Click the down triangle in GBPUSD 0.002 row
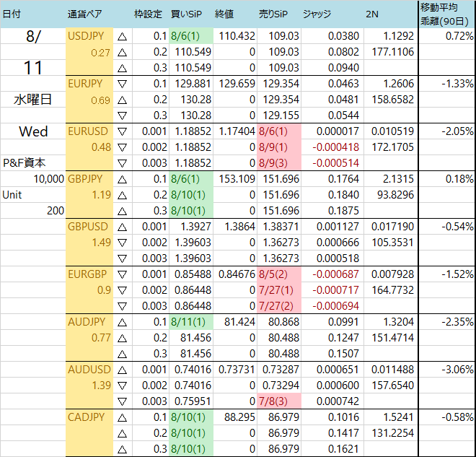The image size is (476, 457). click(122, 243)
